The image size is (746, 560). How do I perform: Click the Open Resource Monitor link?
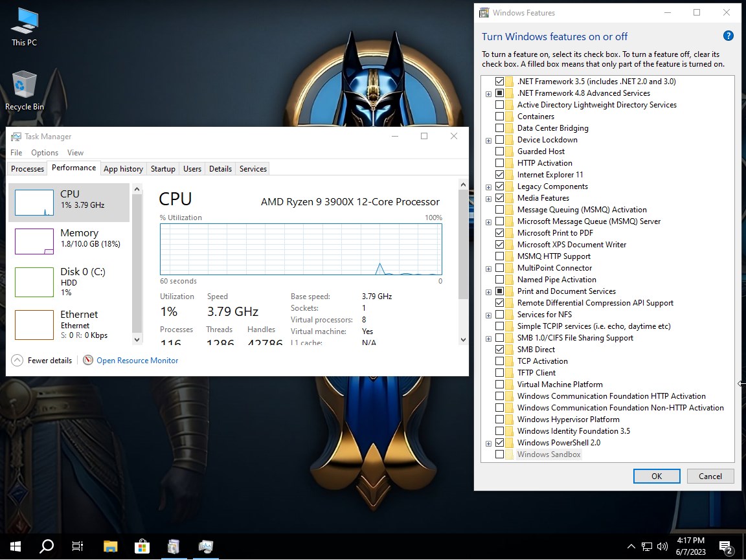pyautogui.click(x=137, y=361)
